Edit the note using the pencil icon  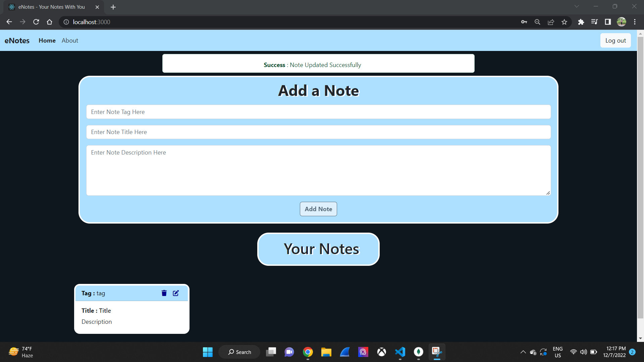176,293
